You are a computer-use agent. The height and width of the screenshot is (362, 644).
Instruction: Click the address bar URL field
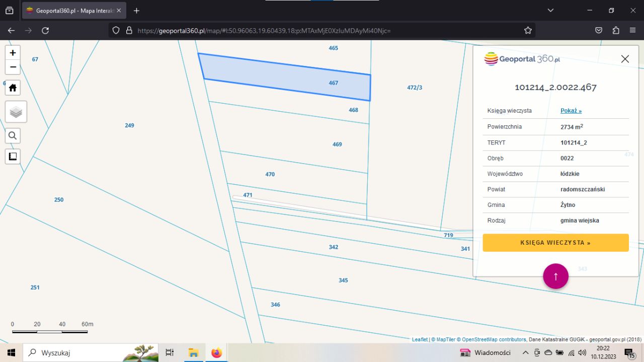click(x=322, y=30)
